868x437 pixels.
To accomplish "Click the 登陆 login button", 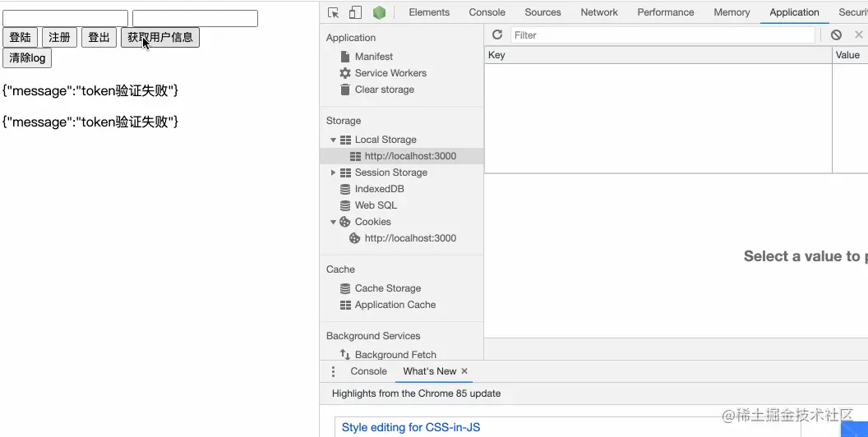I will click(x=21, y=38).
